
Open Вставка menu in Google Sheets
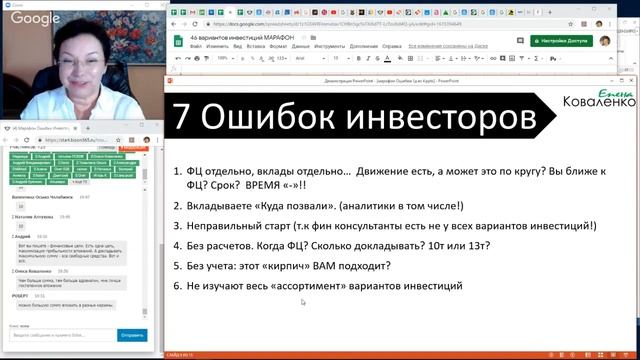tap(256, 47)
